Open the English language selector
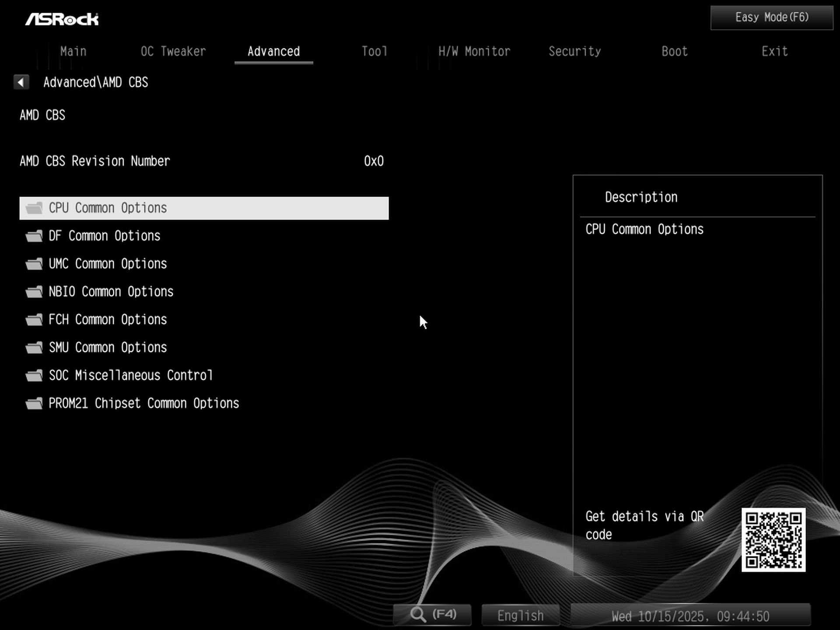The image size is (840, 630). pyautogui.click(x=520, y=615)
